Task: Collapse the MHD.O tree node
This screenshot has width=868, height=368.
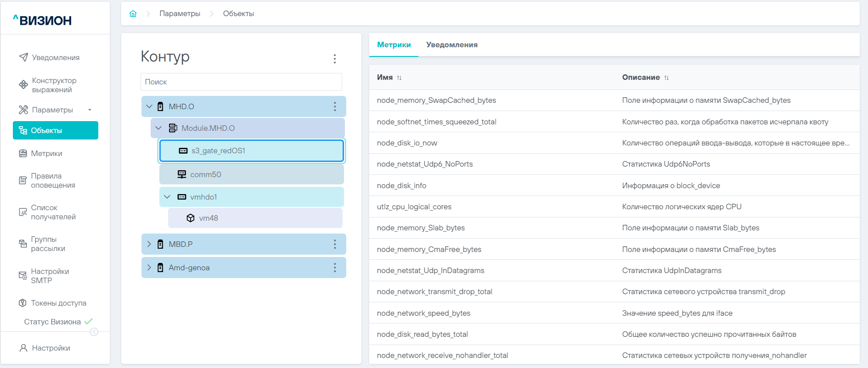Action: click(149, 106)
